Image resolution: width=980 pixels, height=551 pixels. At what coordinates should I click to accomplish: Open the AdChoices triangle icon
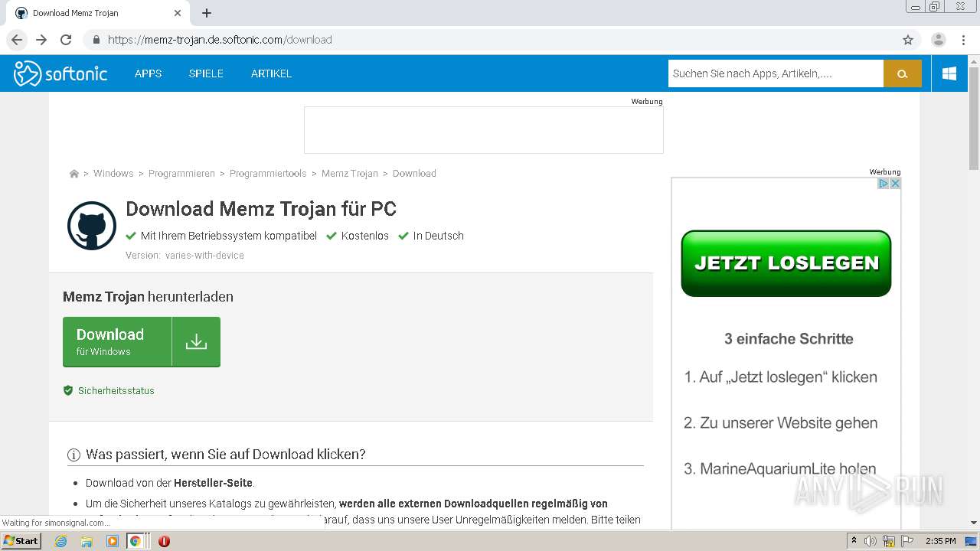click(x=883, y=184)
